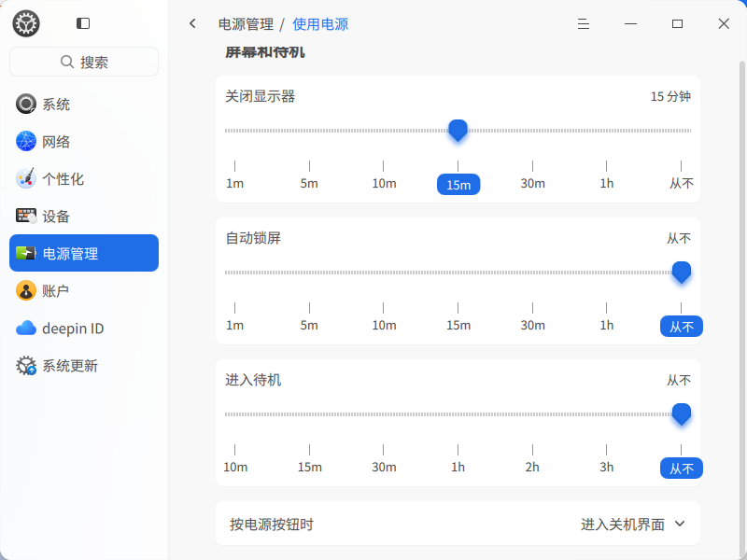Click the 关闭显示器 label
The width and height of the screenshot is (747, 560).
pyautogui.click(x=261, y=97)
